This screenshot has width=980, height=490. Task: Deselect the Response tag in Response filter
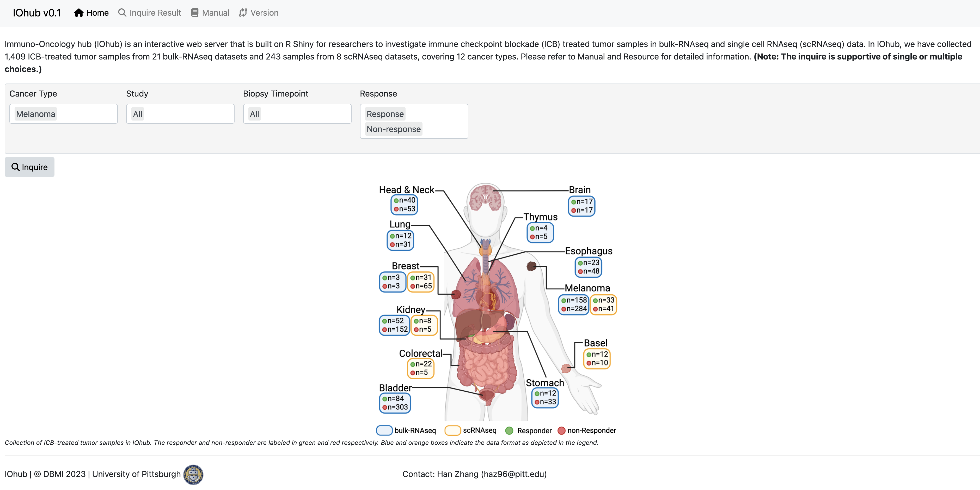click(385, 113)
